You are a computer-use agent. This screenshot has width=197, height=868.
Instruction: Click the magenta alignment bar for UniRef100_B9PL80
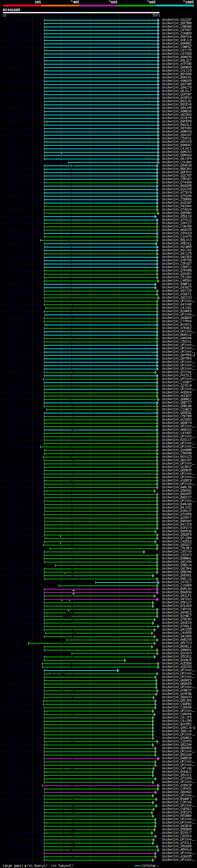(101, 589)
